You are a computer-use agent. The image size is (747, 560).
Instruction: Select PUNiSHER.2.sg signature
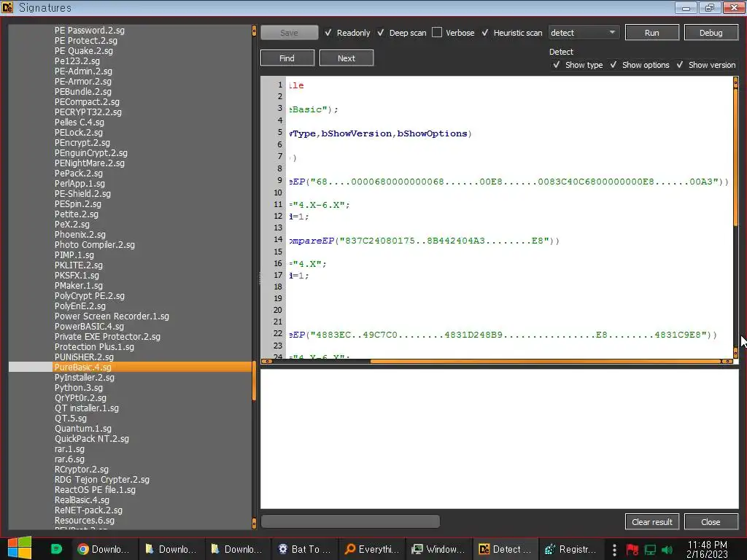(x=84, y=357)
